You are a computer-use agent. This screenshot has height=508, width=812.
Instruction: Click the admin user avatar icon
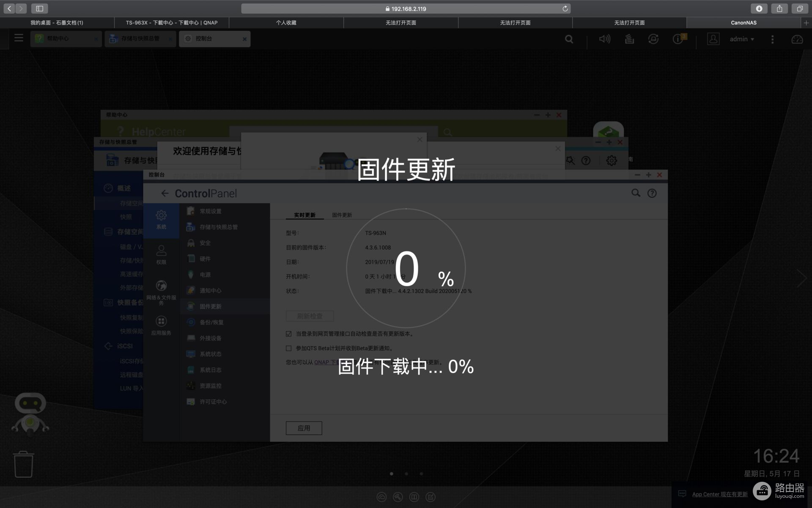[x=713, y=39]
